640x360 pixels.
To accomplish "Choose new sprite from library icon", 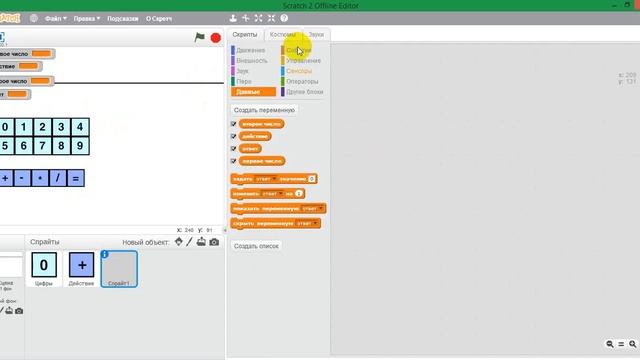I will point(178,242).
